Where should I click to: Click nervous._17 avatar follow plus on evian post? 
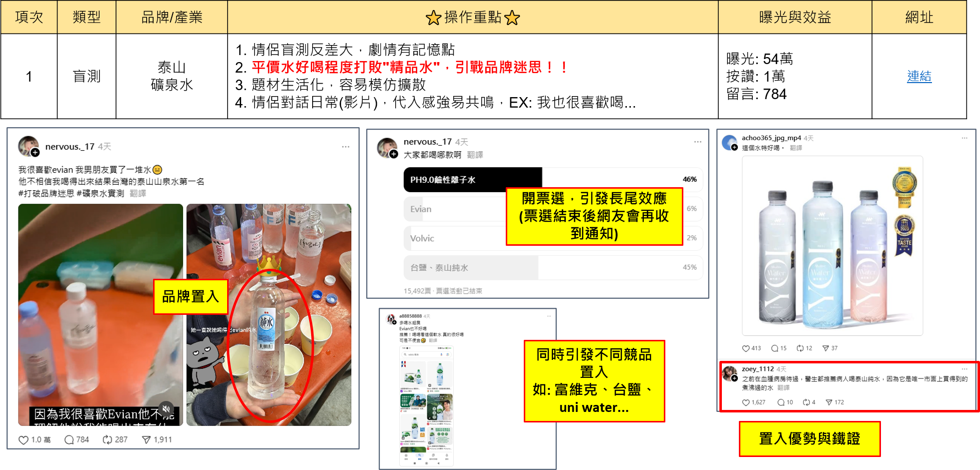coord(35,153)
